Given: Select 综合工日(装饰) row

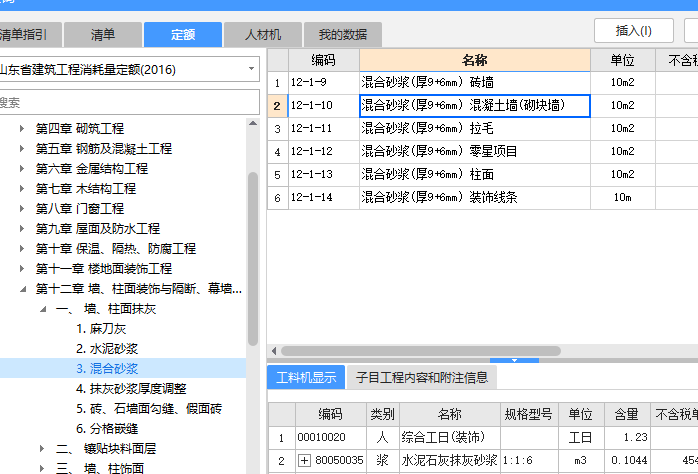Looking at the screenshot, I should pyautogui.click(x=483, y=438).
